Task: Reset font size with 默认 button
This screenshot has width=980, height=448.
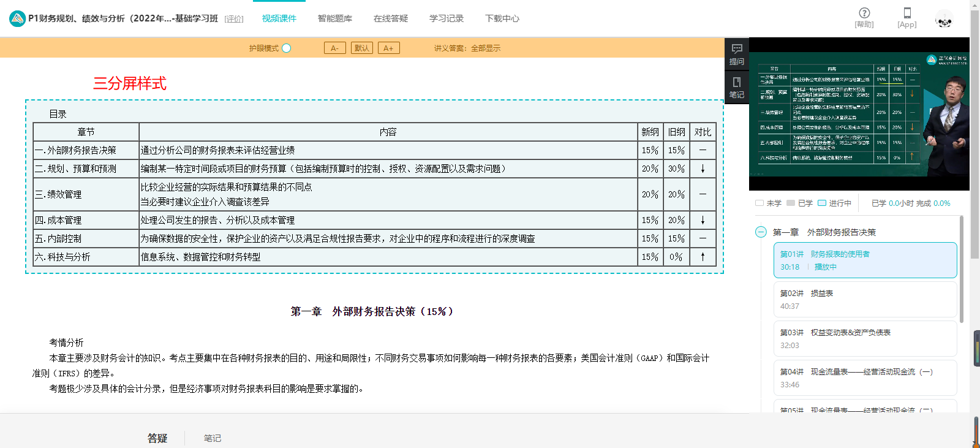Action: [x=362, y=48]
